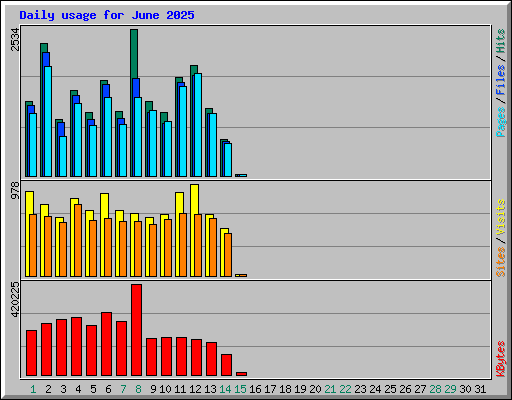
Task: Click day 4 on the date axis
Action: [x=78, y=389]
